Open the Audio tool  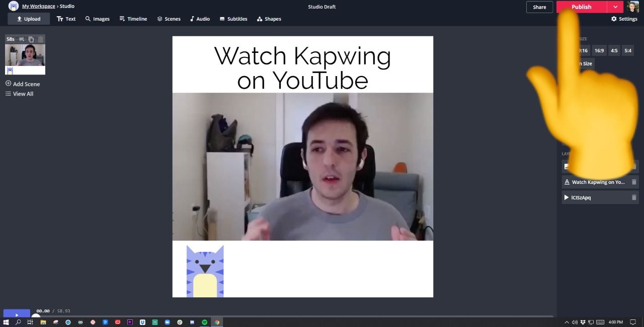tap(200, 19)
